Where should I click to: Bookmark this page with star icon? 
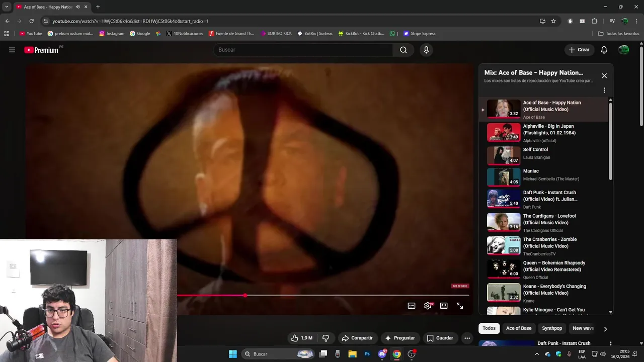[x=553, y=21]
